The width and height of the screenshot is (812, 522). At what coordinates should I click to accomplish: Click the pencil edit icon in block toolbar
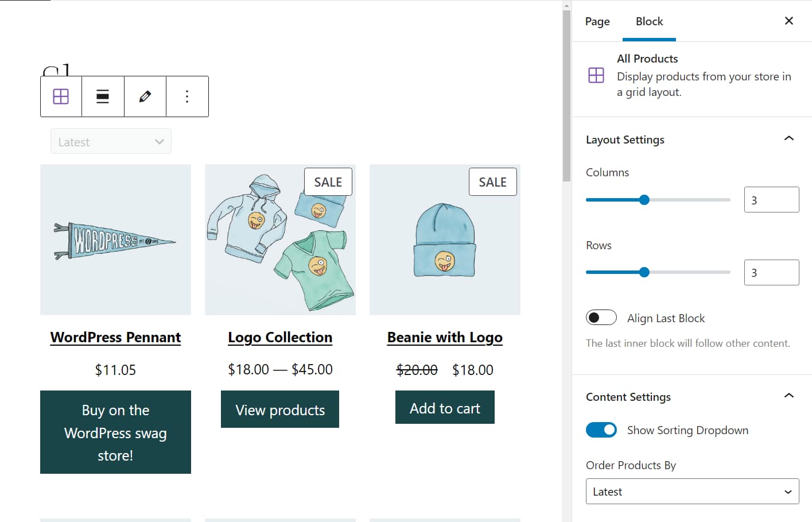click(145, 96)
